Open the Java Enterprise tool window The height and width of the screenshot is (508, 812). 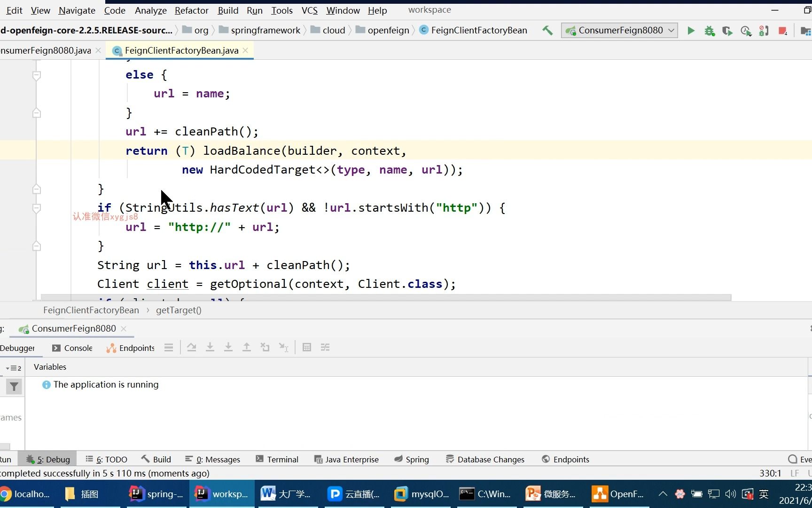346,460
